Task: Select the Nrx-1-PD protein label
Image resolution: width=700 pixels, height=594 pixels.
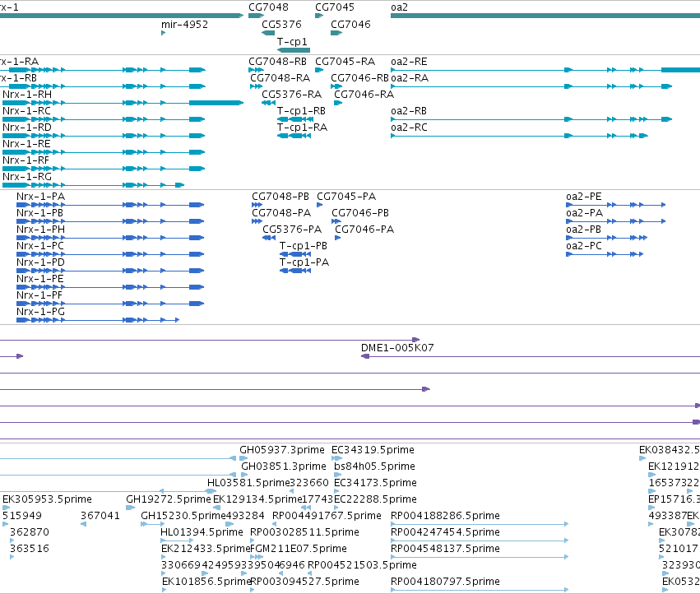Action: coord(40,262)
